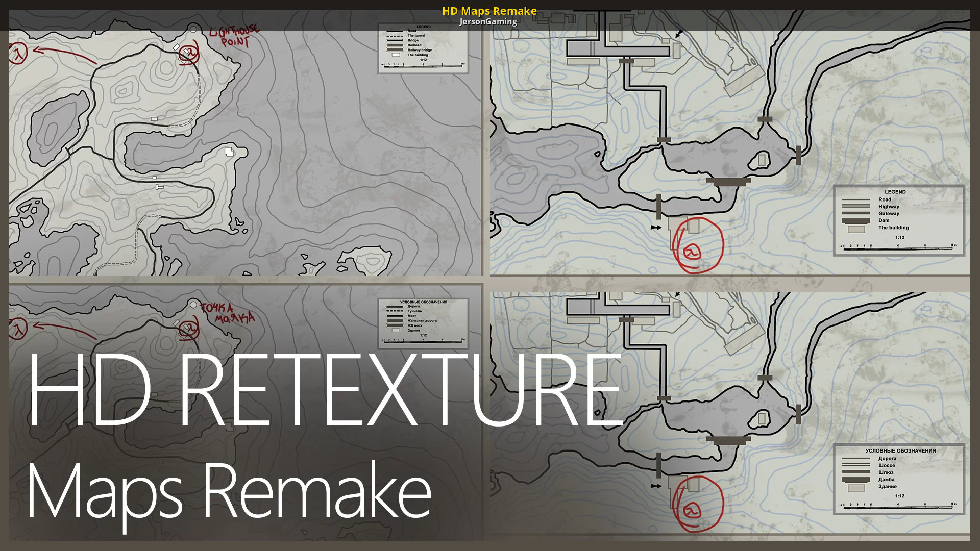Open author name "JersonGaming"
Image resolution: width=980 pixels, height=551 pixels.
pyautogui.click(x=488, y=21)
